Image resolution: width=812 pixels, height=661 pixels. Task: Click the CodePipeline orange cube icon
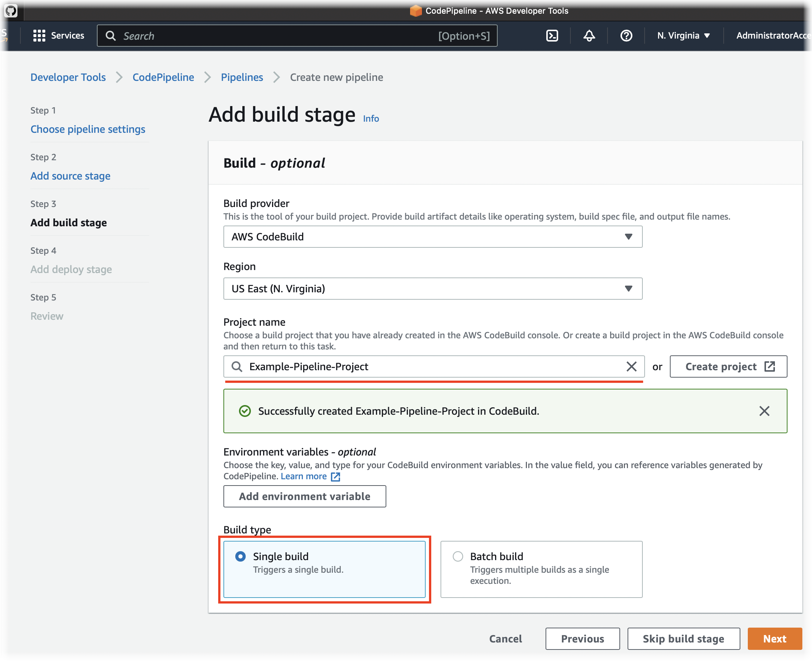click(x=416, y=11)
